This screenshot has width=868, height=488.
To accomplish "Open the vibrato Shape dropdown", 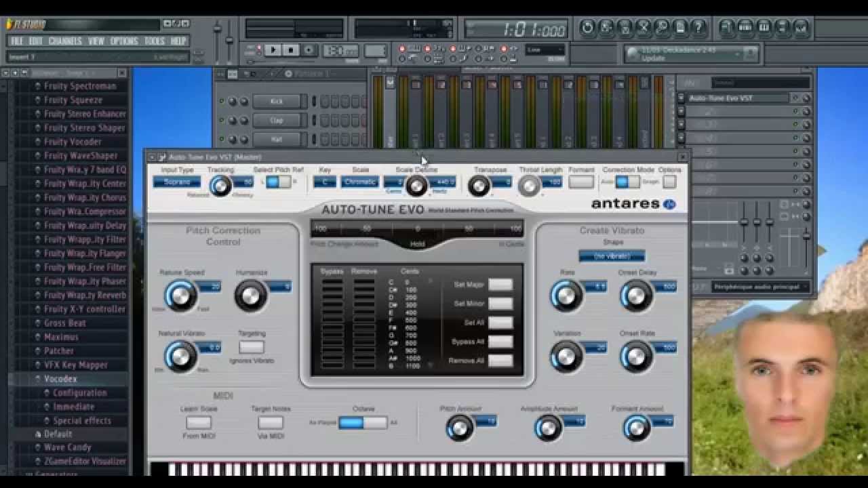I will click(612, 256).
